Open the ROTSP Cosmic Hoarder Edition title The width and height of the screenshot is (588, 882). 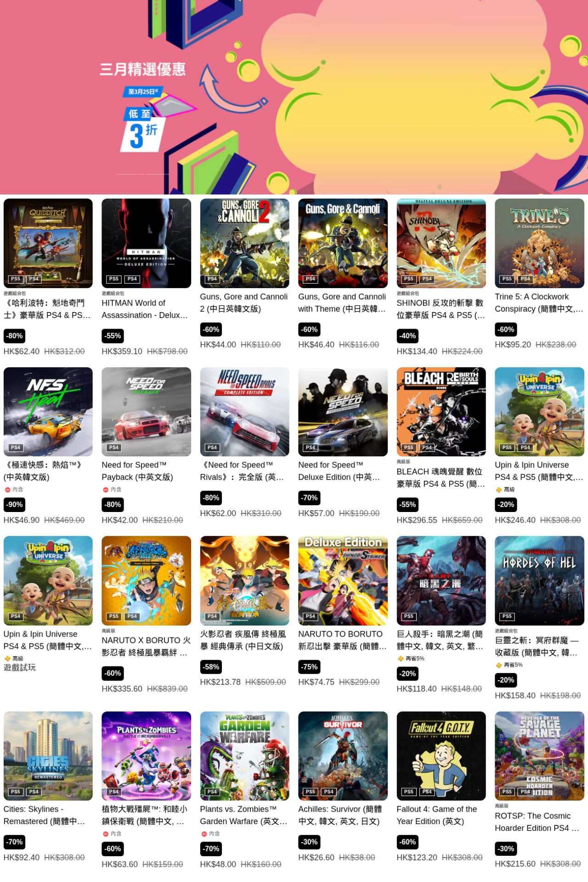coord(537,822)
